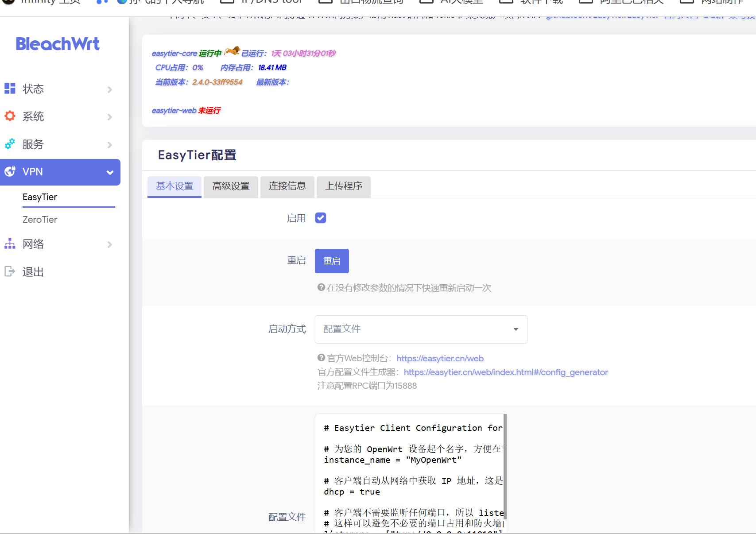Switch to the 连接信息 tab

[287, 186]
